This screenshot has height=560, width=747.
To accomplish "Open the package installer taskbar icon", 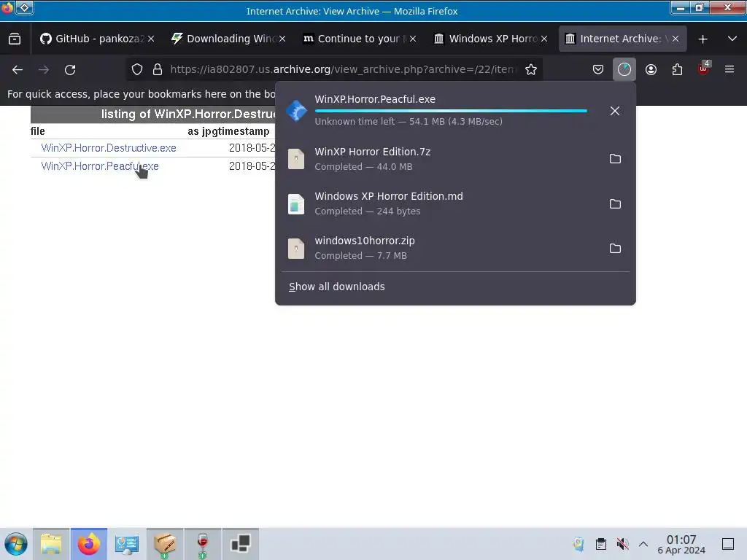I will pos(164,544).
